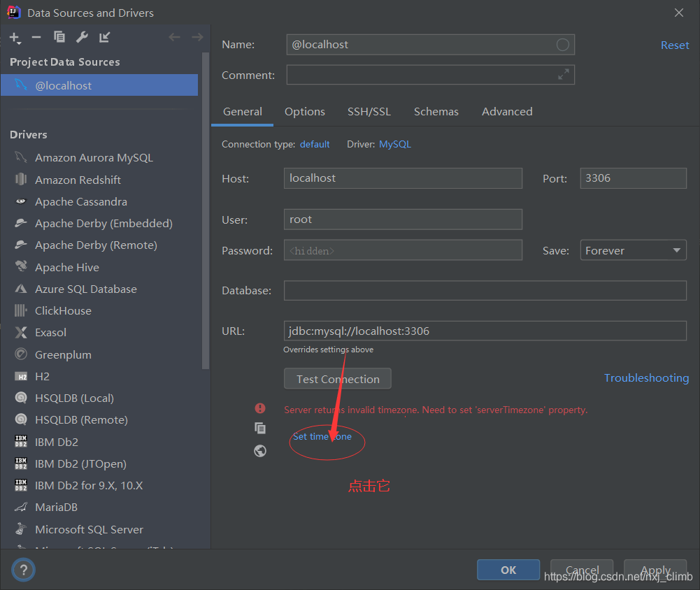
Task: Open the Schemas tab
Action: (x=436, y=112)
